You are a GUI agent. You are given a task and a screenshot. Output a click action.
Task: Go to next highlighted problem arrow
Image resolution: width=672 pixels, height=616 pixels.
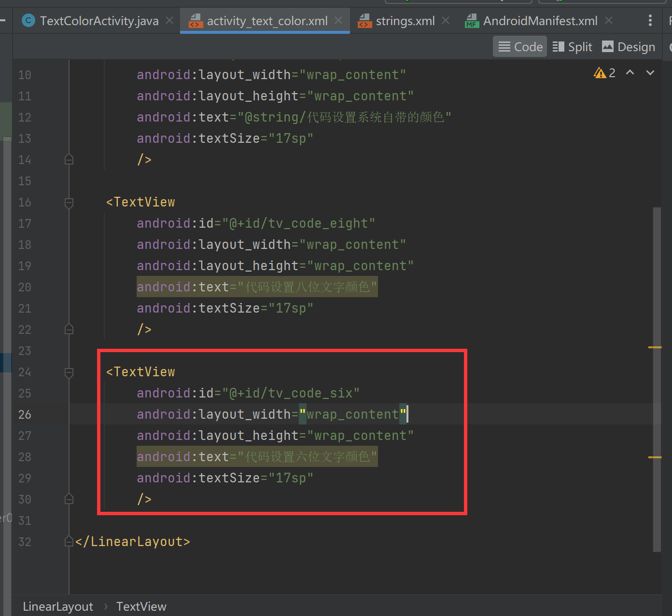coord(650,72)
